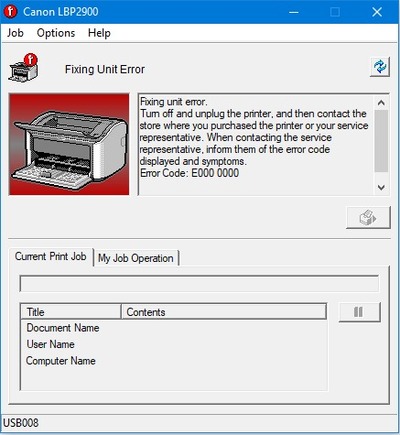Screen dimensions: 400x435
Task: Click the refresh status icon
Action: (380, 67)
